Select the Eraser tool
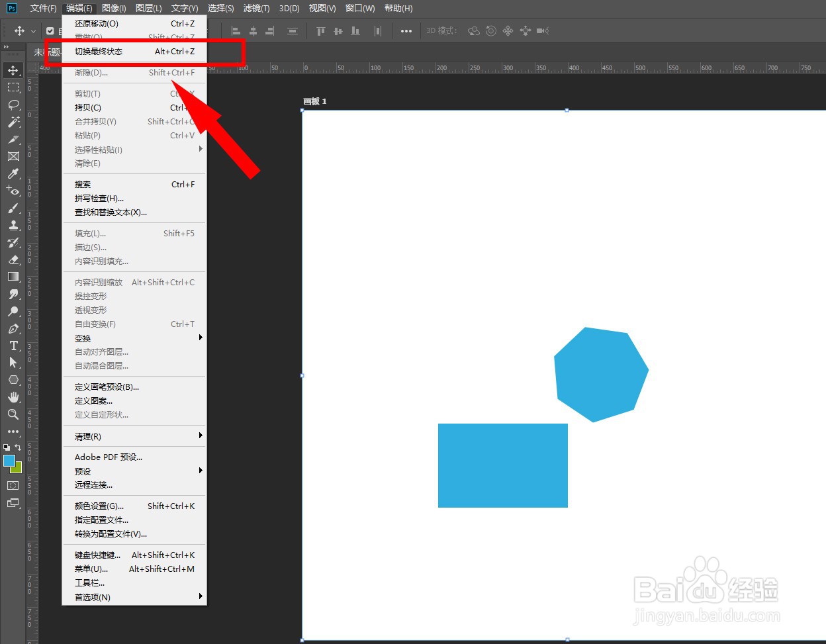Viewport: 826px width, 644px height. 13,259
